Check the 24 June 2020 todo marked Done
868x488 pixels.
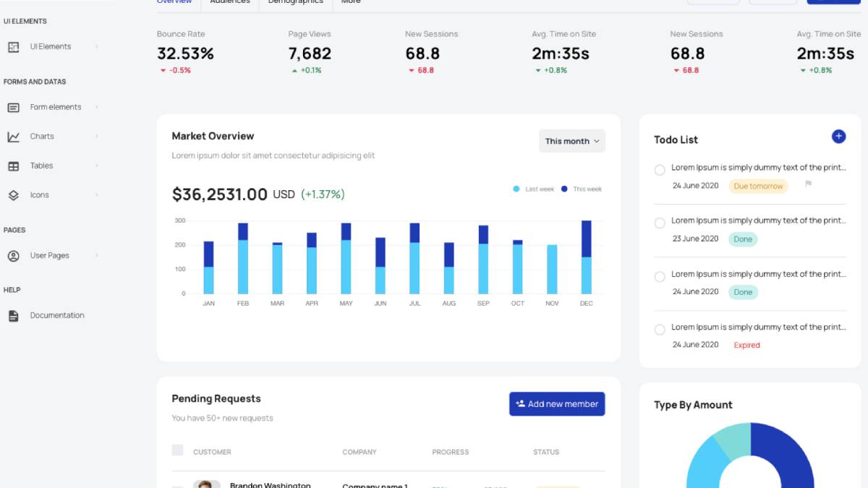tap(660, 277)
